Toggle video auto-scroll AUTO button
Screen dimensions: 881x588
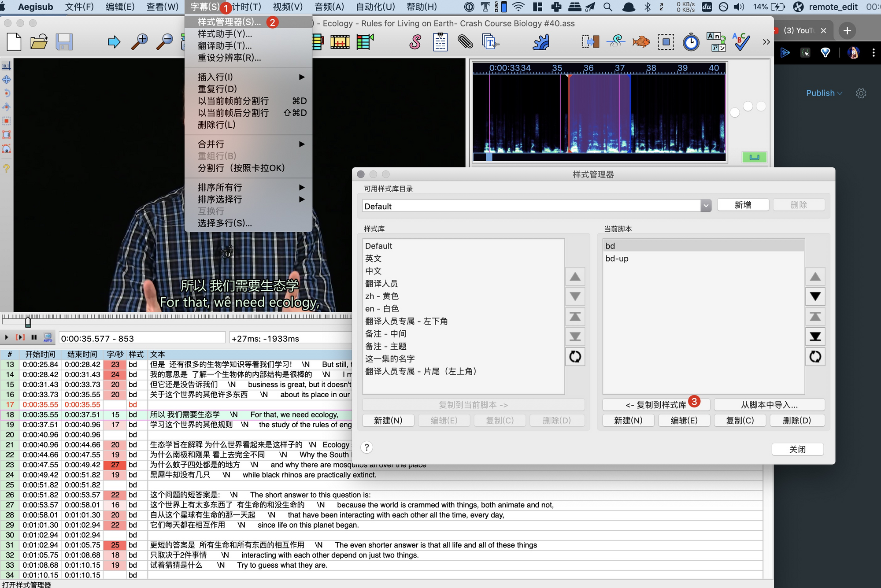(48, 338)
